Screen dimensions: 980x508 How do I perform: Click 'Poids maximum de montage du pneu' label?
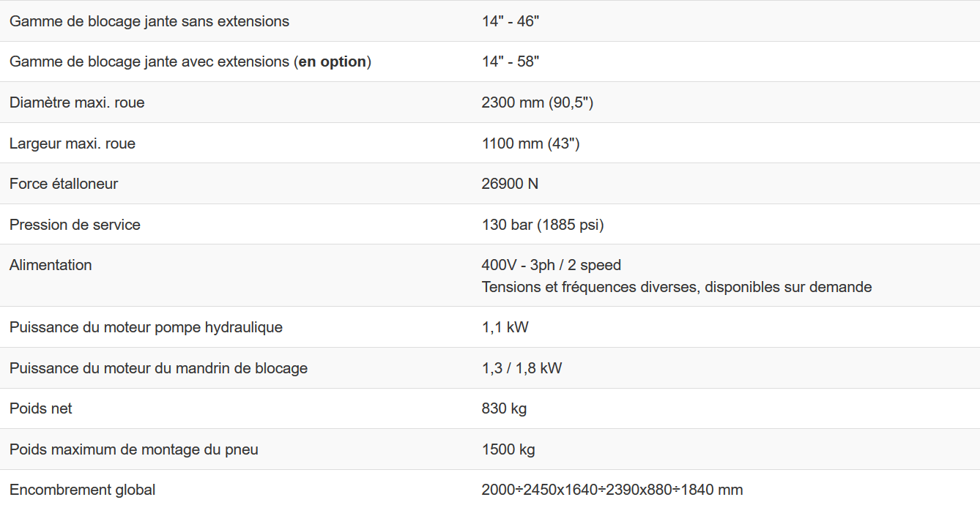point(134,449)
